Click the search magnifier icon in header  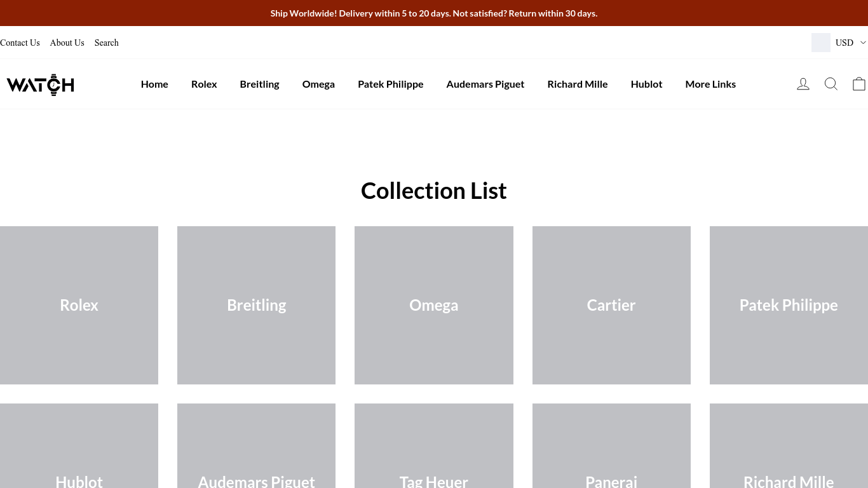[x=831, y=84]
